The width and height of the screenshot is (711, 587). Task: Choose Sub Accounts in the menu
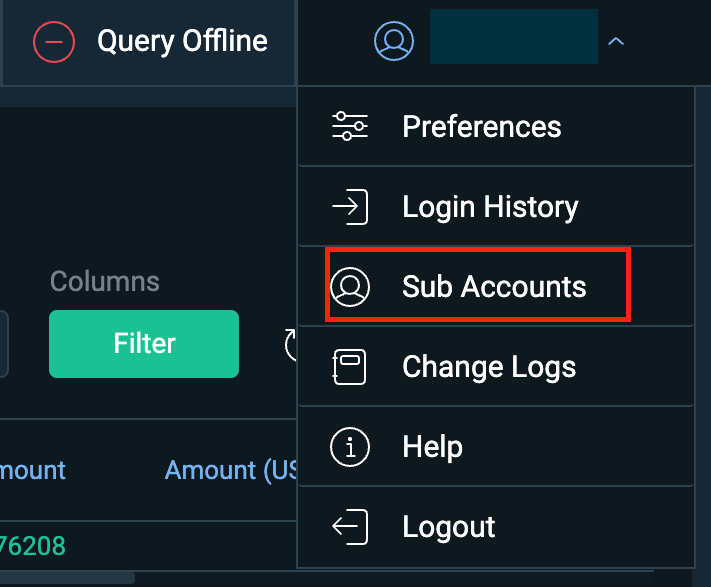496,286
